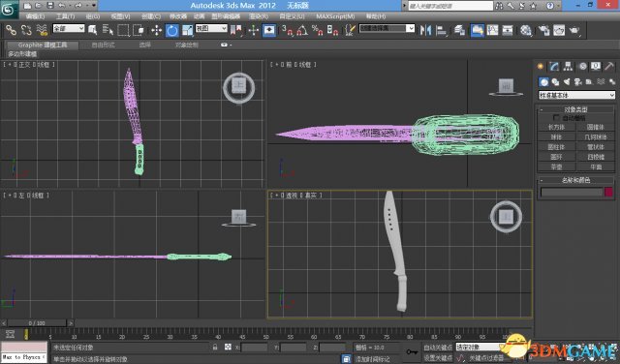Toggle the Keyboard Shortcut Override icon

click(x=269, y=30)
